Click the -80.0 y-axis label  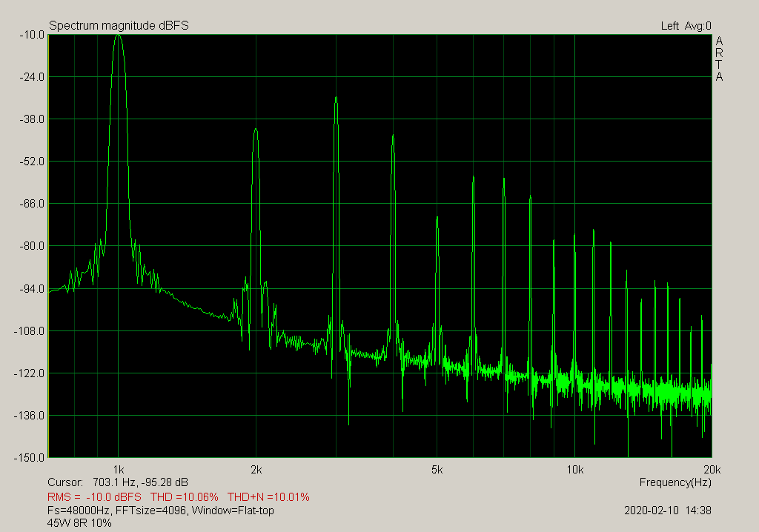[x=32, y=247]
